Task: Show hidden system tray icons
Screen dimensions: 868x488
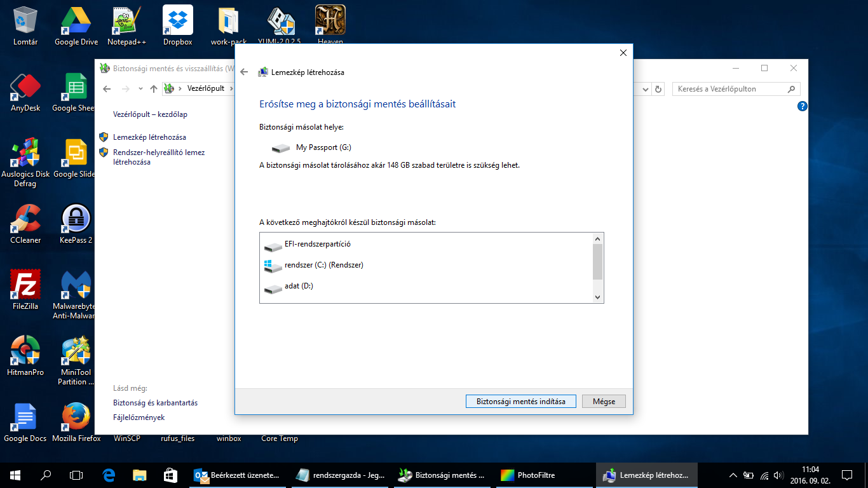Action: 733,475
